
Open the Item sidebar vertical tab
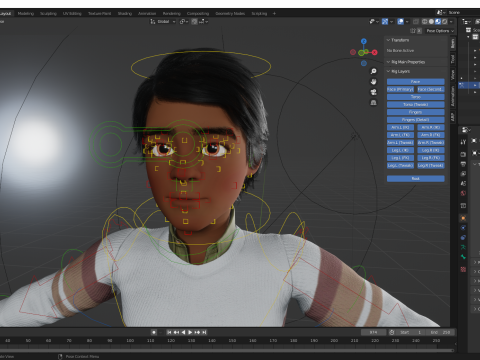(453, 43)
